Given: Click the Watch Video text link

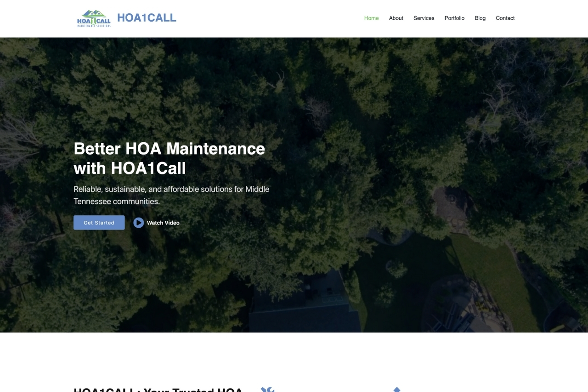Looking at the screenshot, I should 163,223.
